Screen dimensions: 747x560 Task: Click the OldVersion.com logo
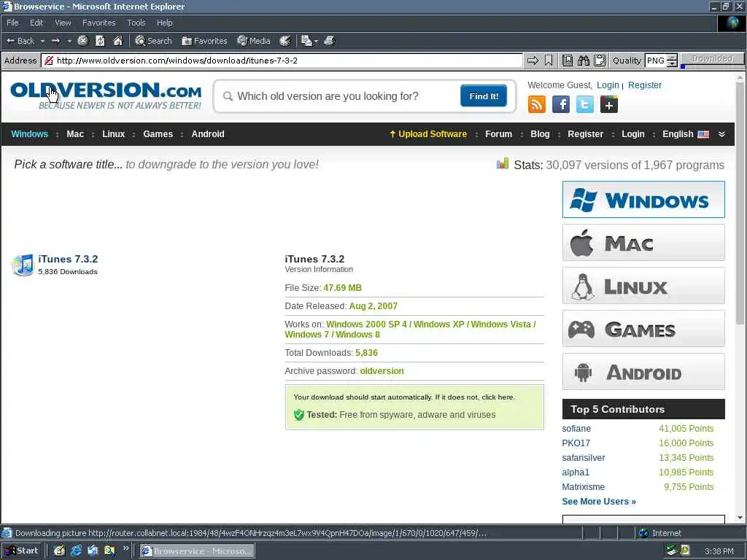pyautogui.click(x=106, y=96)
